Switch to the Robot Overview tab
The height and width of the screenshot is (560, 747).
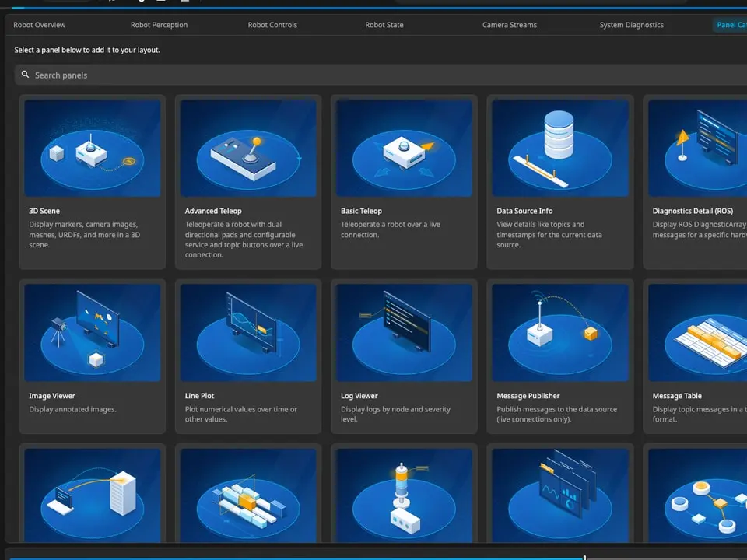[x=40, y=25]
